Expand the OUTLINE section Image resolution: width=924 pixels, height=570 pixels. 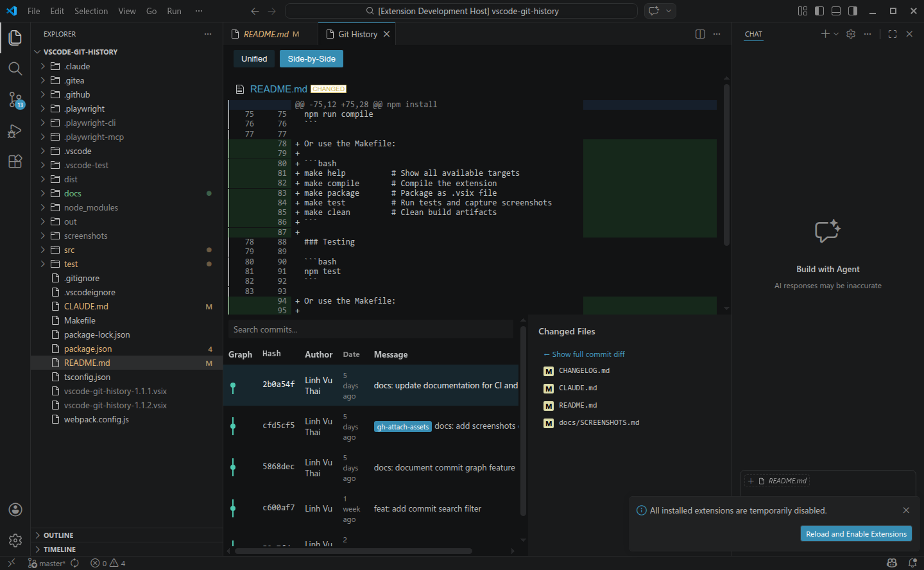click(x=126, y=535)
